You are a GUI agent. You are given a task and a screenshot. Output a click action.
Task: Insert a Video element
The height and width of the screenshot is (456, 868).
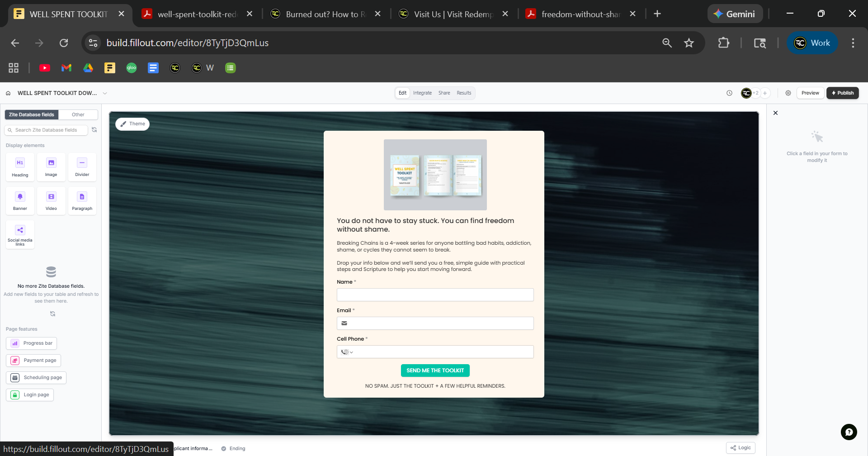pyautogui.click(x=51, y=201)
